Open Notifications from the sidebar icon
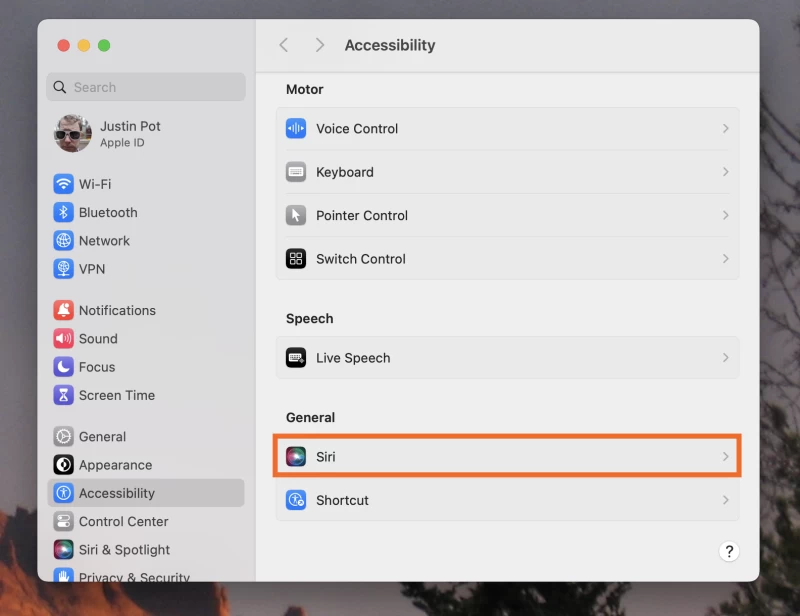 tap(62, 310)
